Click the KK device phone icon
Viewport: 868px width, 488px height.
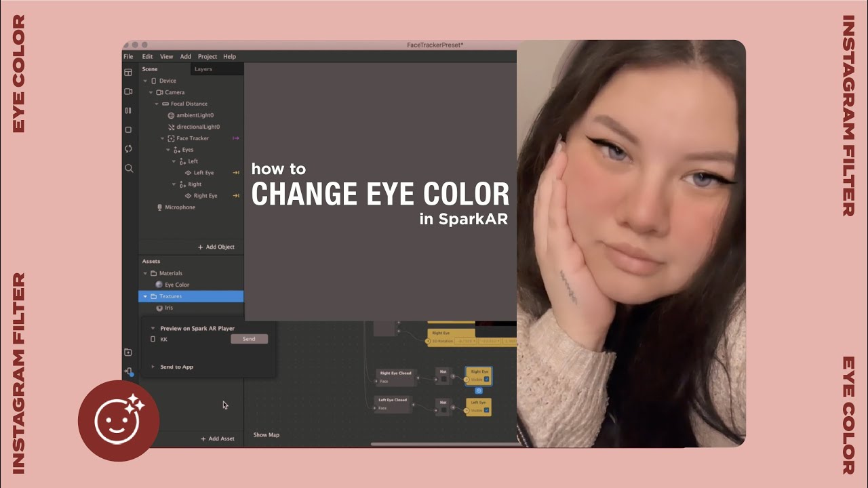(153, 339)
